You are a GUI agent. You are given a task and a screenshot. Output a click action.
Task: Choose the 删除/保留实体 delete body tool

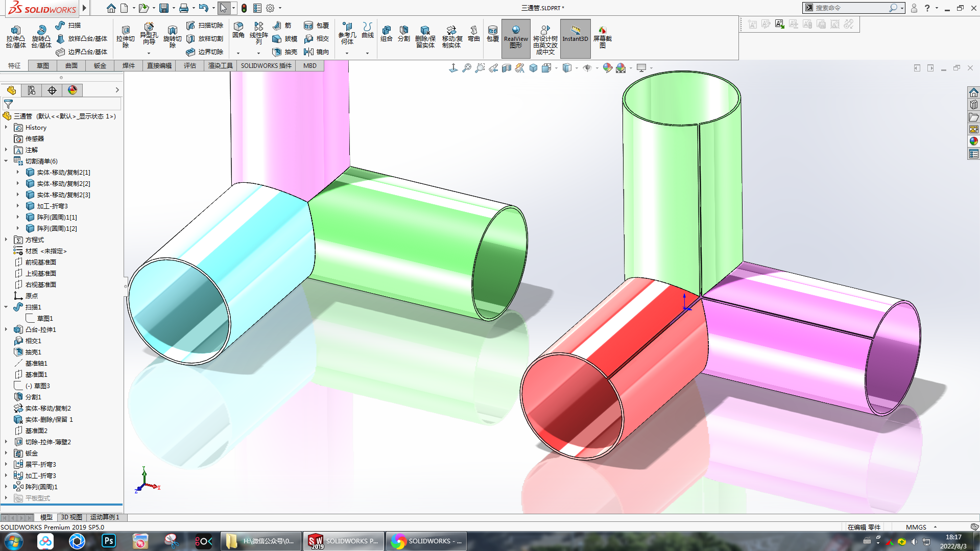(425, 37)
